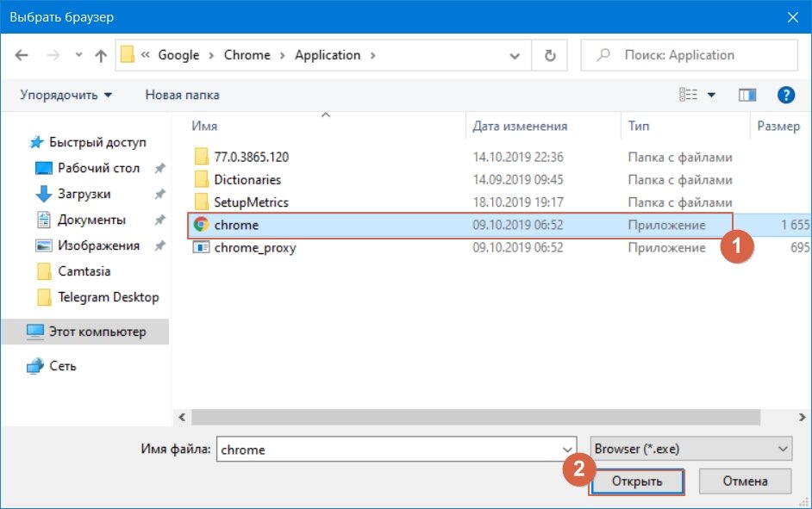Go up one folder level
812x509 pixels.
101,55
